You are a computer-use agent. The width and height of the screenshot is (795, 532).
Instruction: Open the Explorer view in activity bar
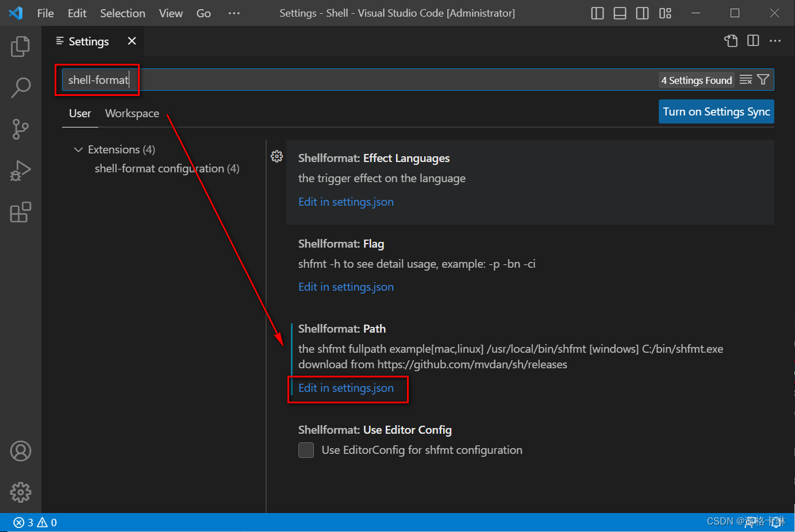click(x=21, y=46)
